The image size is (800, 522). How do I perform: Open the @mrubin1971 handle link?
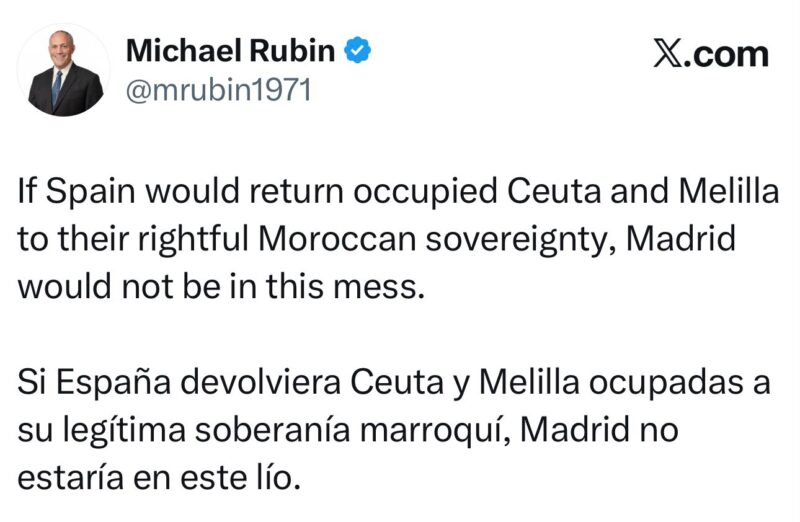218,90
